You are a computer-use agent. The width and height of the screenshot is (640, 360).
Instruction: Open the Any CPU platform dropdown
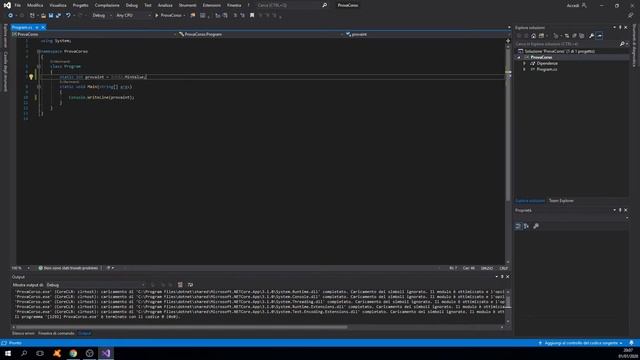tap(133, 16)
